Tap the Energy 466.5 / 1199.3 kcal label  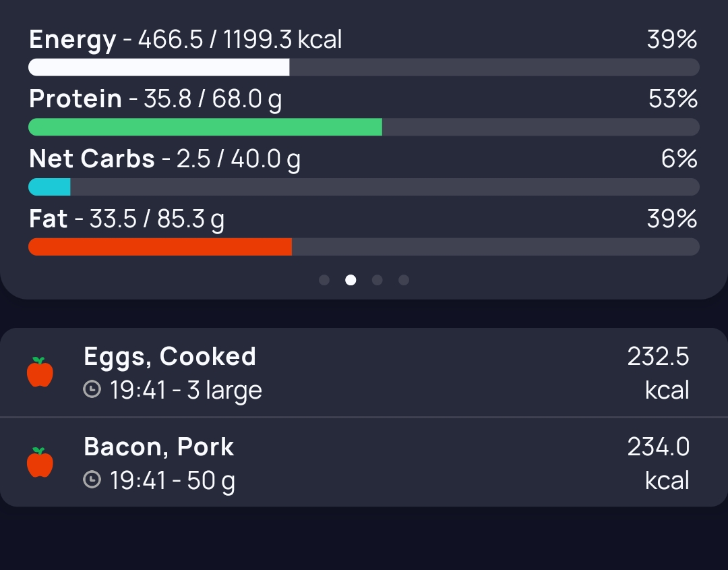[185, 40]
